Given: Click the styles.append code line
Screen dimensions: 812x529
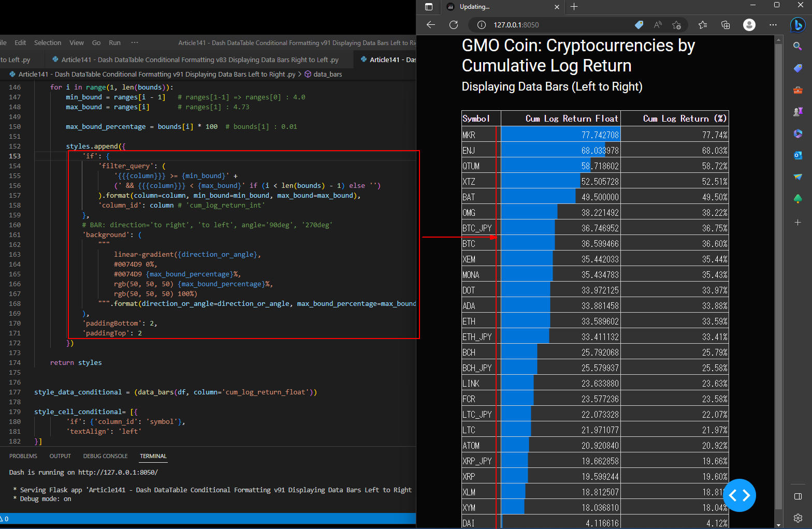Looking at the screenshot, I should click(x=95, y=146).
